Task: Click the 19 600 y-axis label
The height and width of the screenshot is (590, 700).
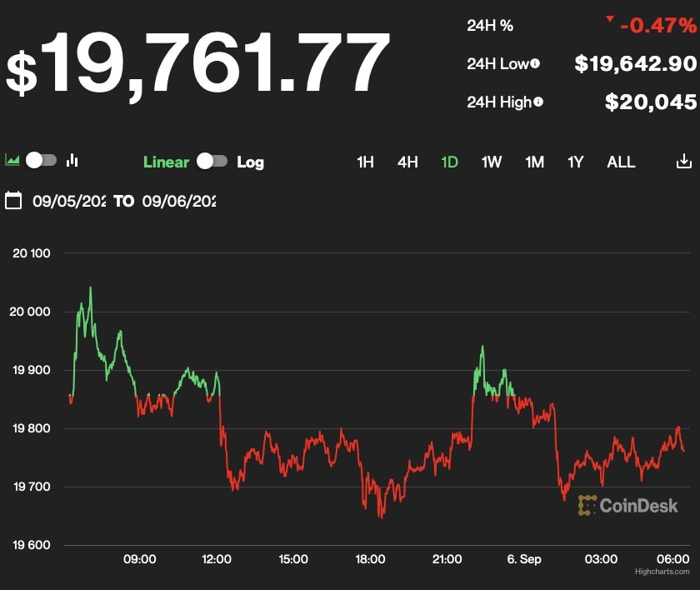Action: [x=32, y=545]
